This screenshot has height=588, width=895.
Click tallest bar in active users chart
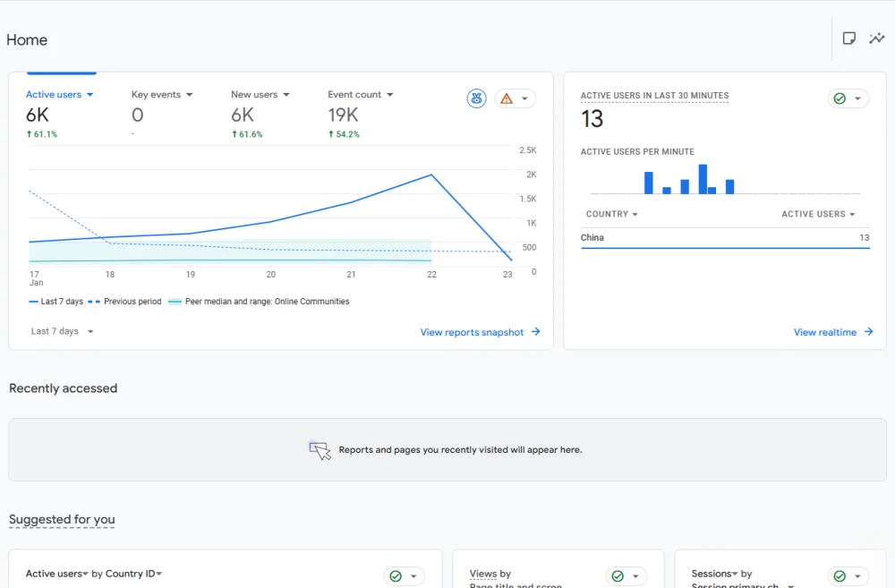(x=703, y=179)
